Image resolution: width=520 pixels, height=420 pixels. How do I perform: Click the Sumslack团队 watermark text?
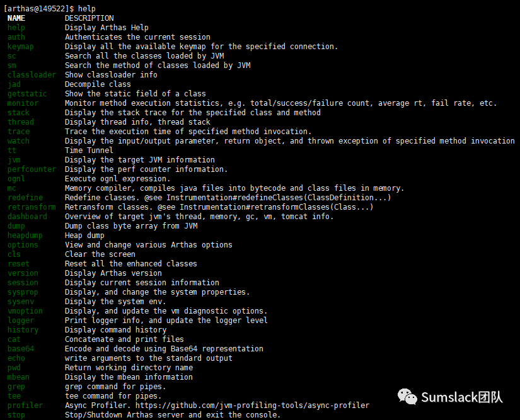pos(462,397)
